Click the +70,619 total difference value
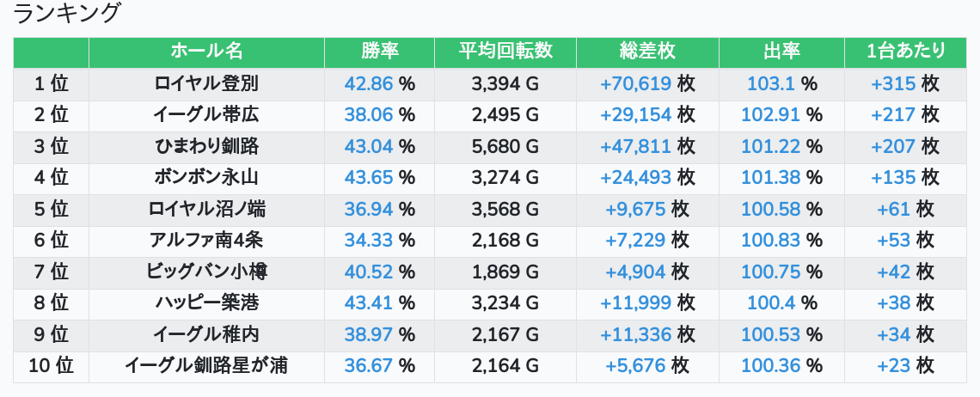The width and height of the screenshot is (980, 397). pos(635,83)
